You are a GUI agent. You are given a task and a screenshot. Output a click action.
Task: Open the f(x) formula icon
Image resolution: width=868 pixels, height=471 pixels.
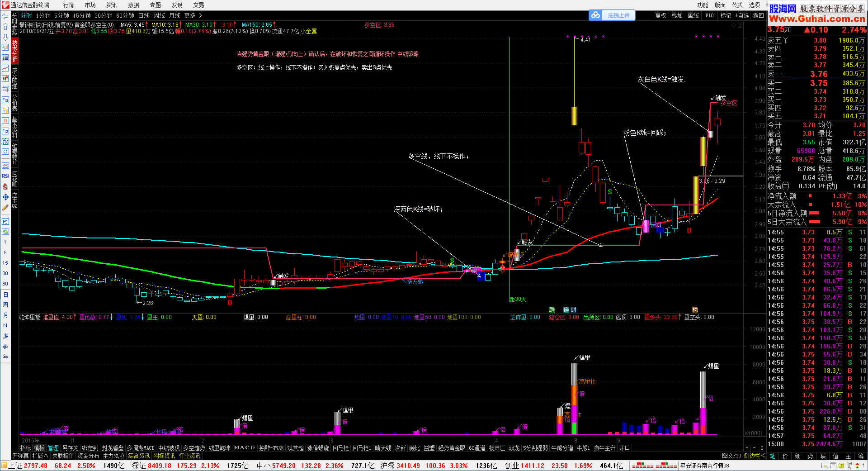click(5, 142)
